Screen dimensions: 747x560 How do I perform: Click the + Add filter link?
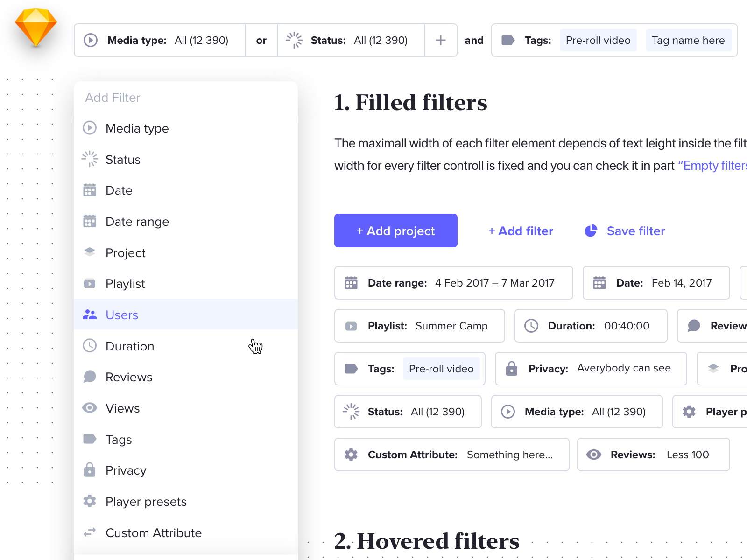[x=521, y=231]
